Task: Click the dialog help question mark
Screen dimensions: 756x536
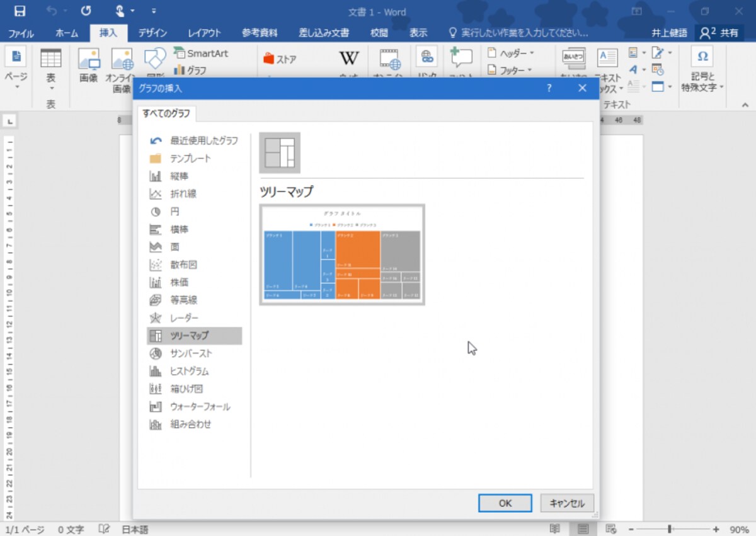Action: tap(549, 89)
